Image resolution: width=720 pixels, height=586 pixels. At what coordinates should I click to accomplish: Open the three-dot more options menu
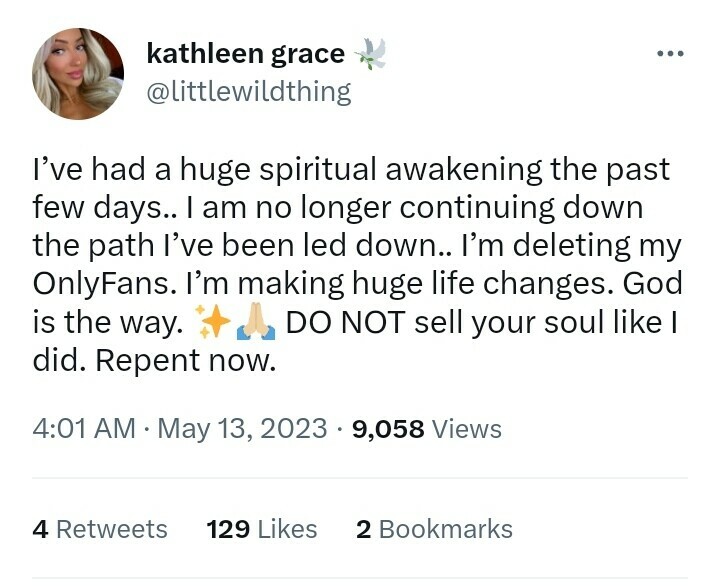pos(669,53)
